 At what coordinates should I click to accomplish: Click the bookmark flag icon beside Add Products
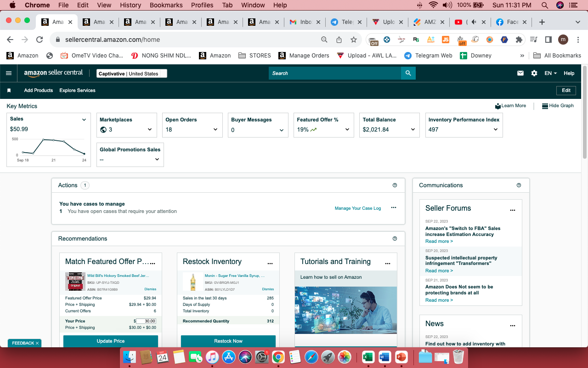click(x=9, y=91)
